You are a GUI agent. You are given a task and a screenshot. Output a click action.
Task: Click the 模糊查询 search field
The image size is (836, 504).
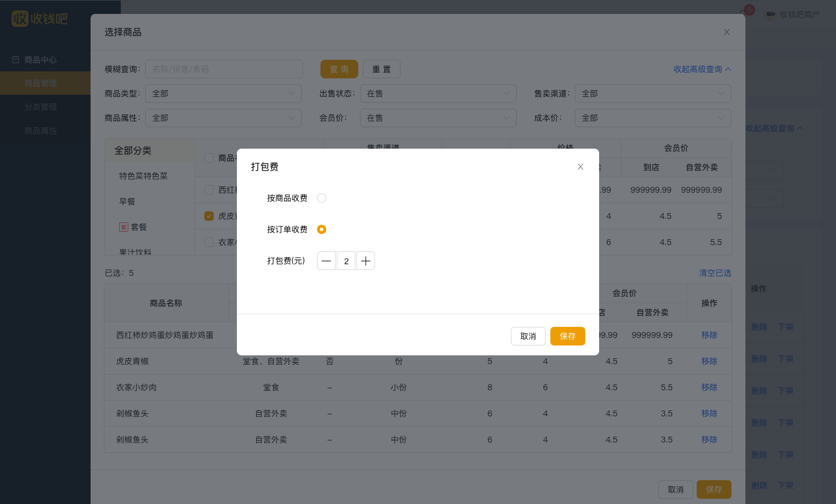[224, 69]
